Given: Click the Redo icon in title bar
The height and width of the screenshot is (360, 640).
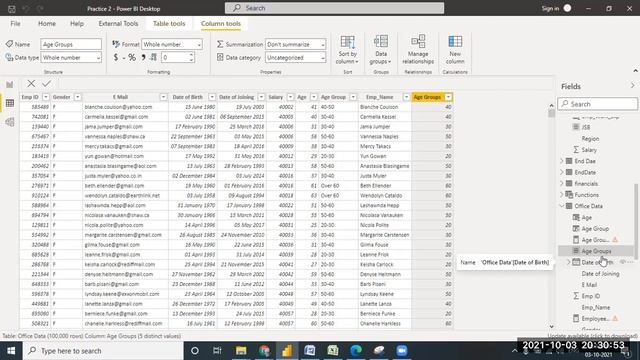Looking at the screenshot, I should [x=40, y=9].
